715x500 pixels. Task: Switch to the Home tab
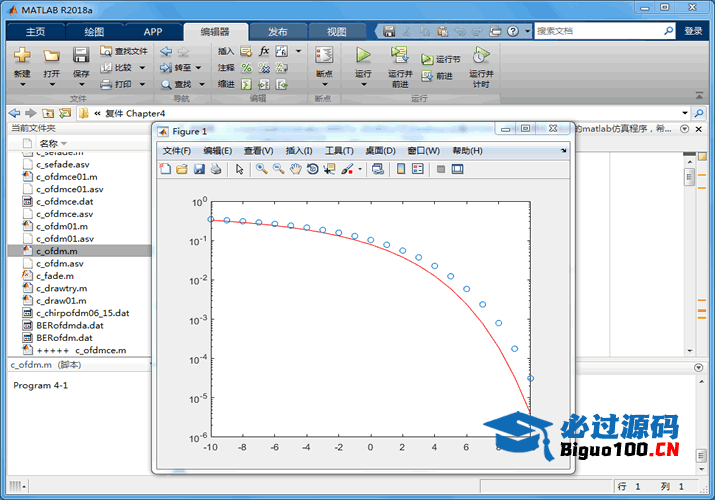click(x=36, y=32)
